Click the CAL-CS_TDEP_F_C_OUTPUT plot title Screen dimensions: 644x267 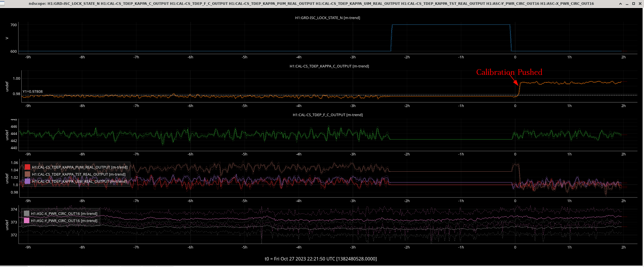point(328,115)
